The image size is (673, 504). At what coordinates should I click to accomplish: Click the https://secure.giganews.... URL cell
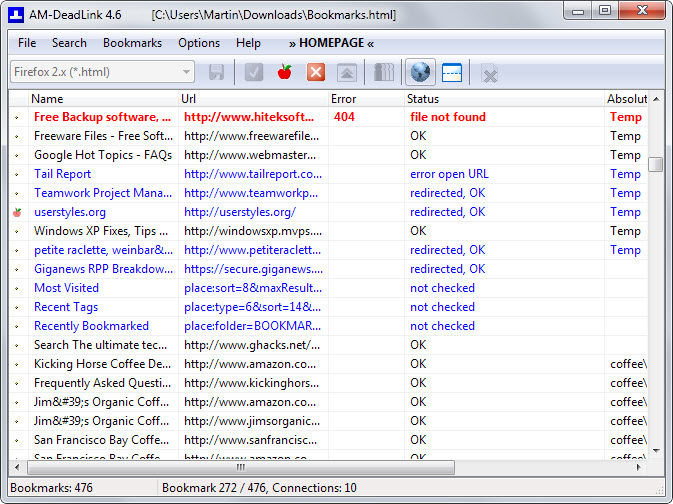tap(253, 269)
